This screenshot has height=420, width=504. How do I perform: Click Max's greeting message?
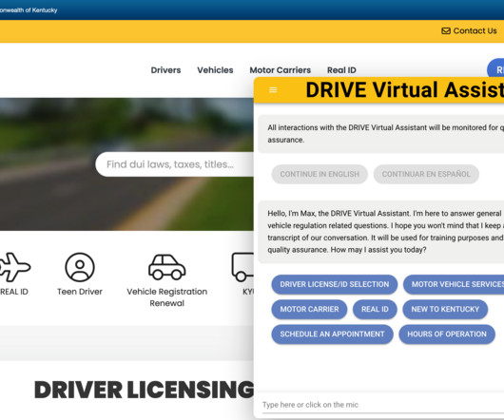coord(381,232)
